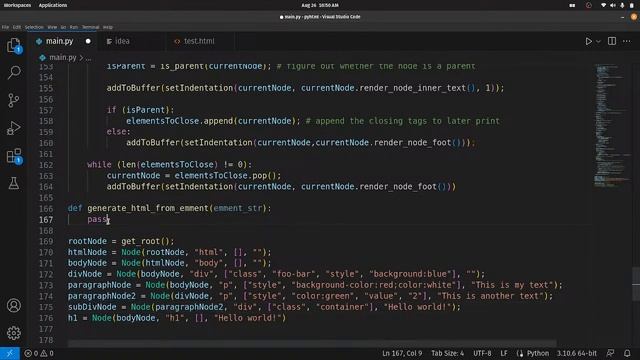Click Ln 167, Col 9 in status bar

[x=402, y=353]
